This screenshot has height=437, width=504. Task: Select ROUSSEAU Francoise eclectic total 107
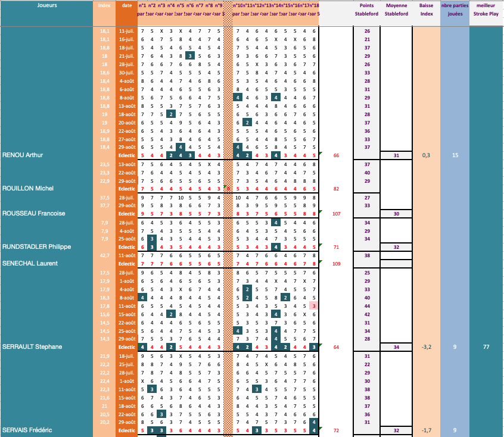(336, 214)
